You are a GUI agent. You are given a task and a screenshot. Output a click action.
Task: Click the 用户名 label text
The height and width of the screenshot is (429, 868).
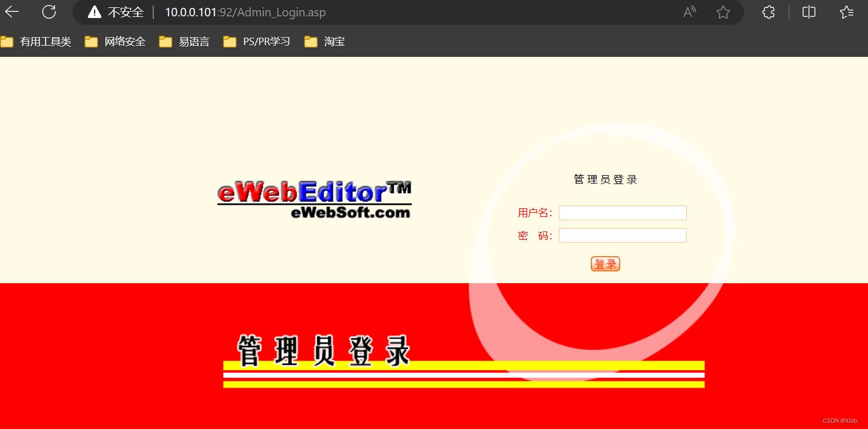pos(535,213)
